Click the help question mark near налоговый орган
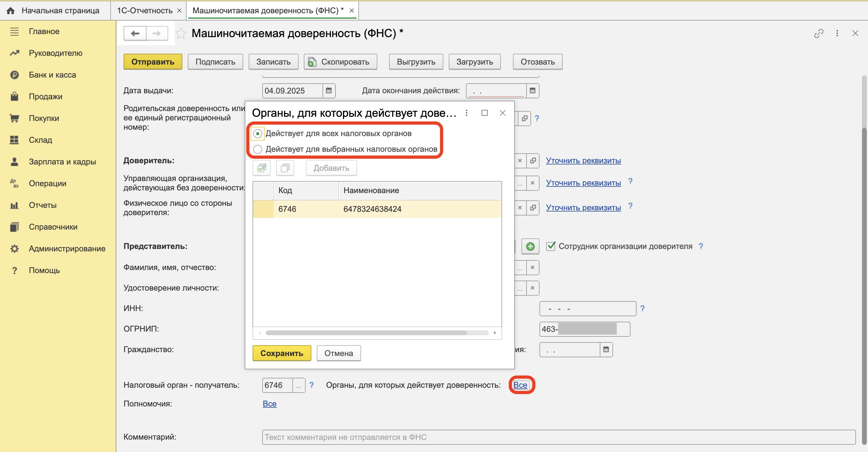868x452 pixels. click(x=311, y=385)
